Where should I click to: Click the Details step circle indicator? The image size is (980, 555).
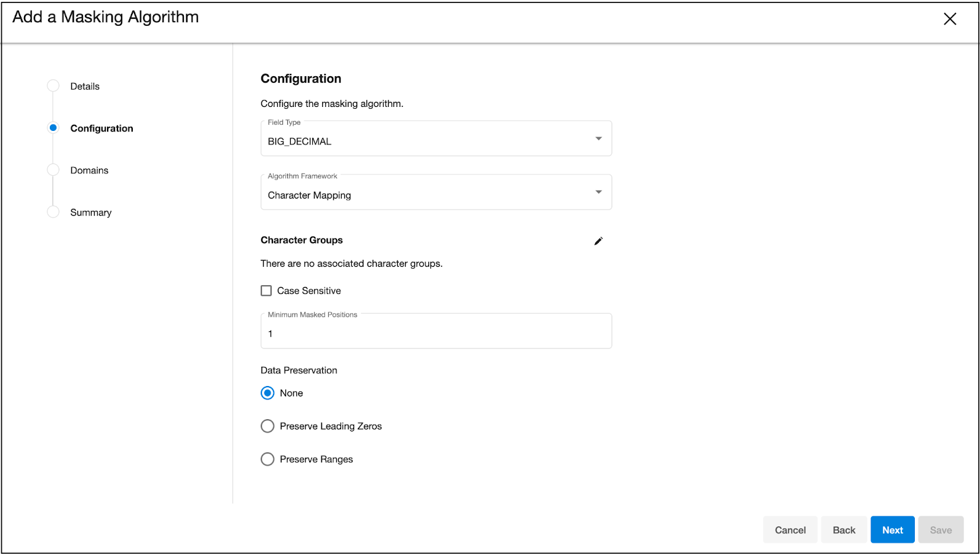(53, 86)
